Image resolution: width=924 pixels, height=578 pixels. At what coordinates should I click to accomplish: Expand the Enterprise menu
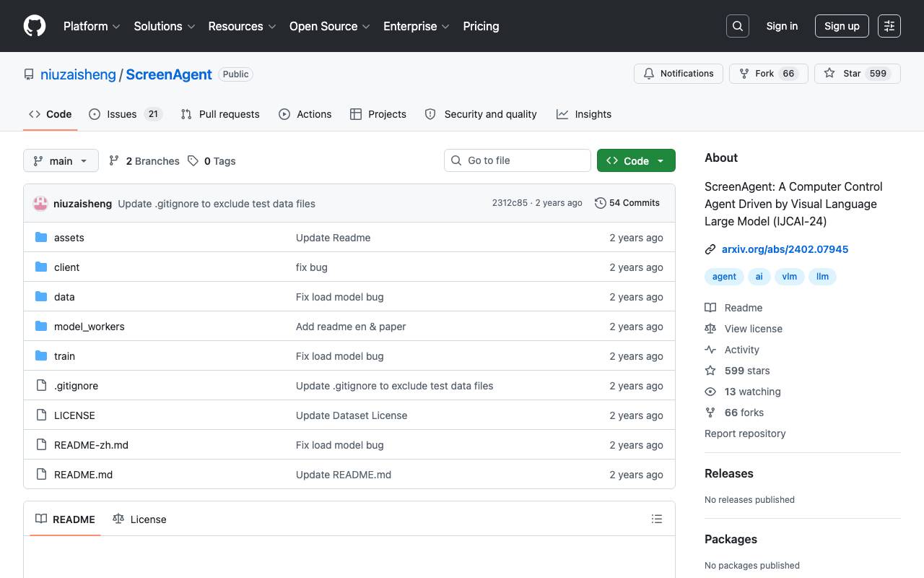pos(417,26)
